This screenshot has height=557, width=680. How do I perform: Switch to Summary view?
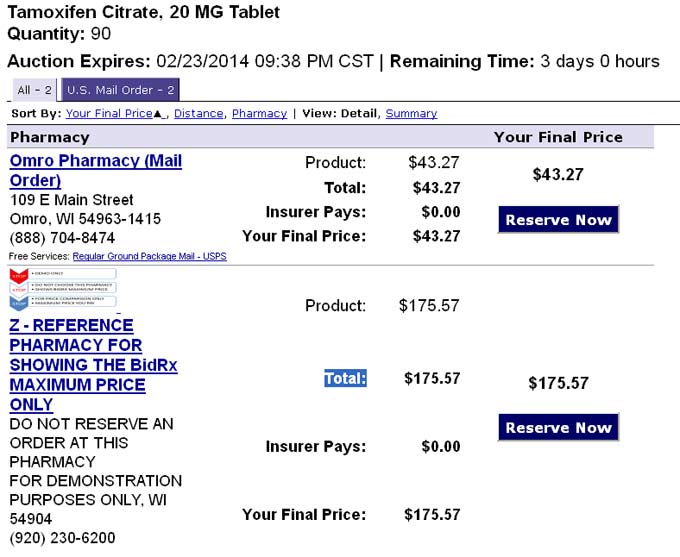pos(411,113)
